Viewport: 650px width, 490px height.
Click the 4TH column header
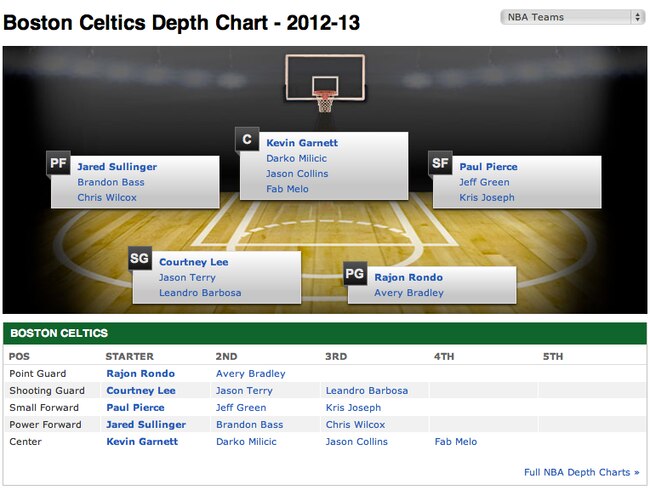coord(444,357)
